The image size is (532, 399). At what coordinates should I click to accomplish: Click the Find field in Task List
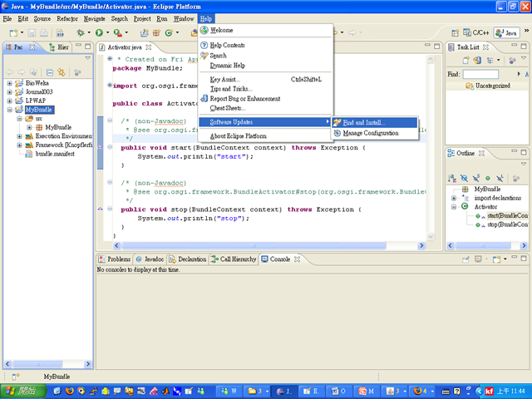[x=480, y=75]
